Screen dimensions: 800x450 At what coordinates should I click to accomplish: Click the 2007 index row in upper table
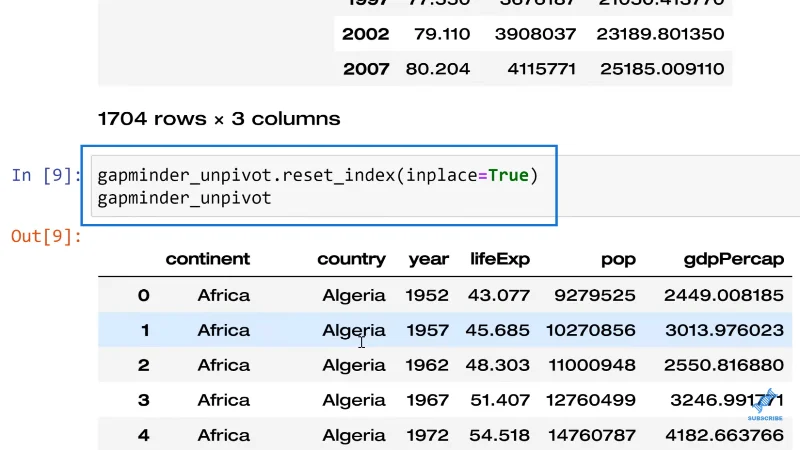(533, 69)
